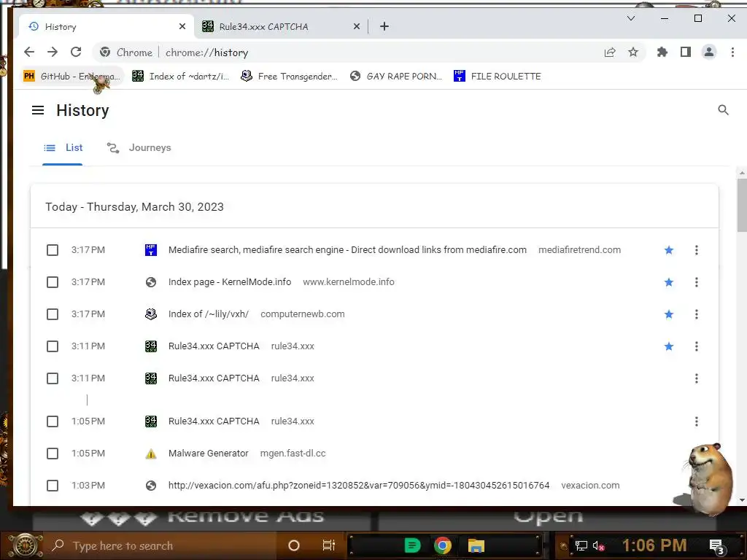Open the History sidebar hamburger menu
The image size is (747, 560).
[38, 111]
